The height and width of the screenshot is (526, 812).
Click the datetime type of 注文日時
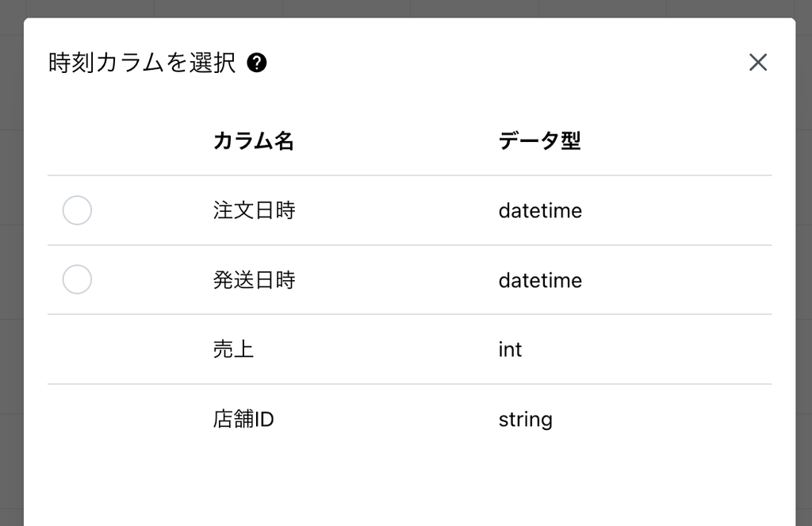pos(540,211)
